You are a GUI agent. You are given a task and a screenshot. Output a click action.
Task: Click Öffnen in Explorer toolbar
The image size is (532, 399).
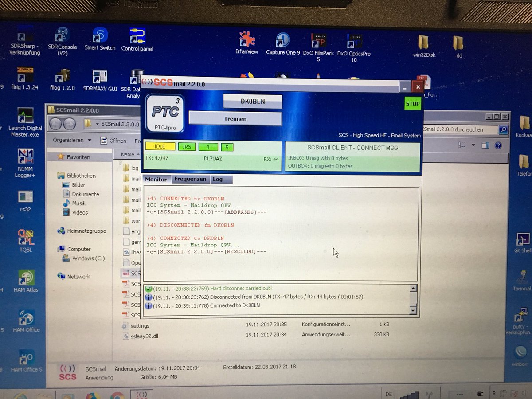pos(113,141)
